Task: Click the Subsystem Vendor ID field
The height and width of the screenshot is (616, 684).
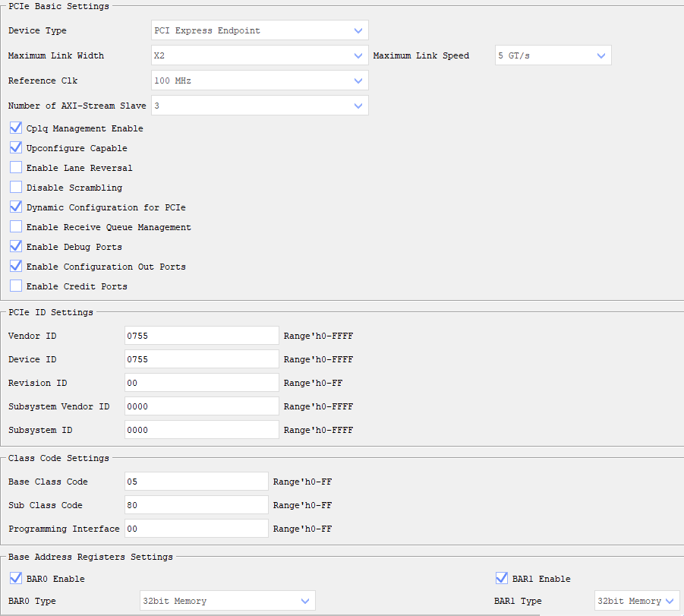Action: point(201,406)
